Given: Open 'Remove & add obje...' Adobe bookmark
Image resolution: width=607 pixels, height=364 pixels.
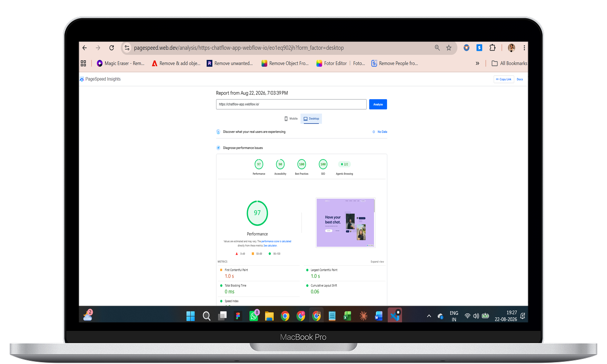Looking at the screenshot, I should (176, 63).
